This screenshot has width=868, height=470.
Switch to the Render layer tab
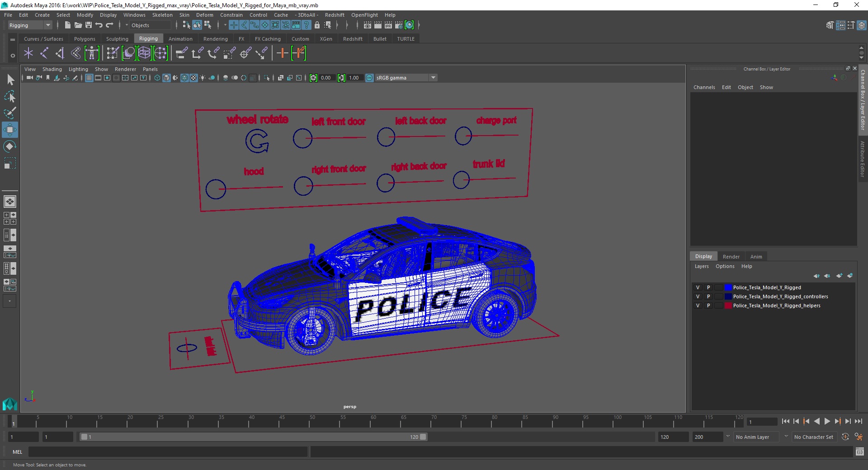pos(731,257)
